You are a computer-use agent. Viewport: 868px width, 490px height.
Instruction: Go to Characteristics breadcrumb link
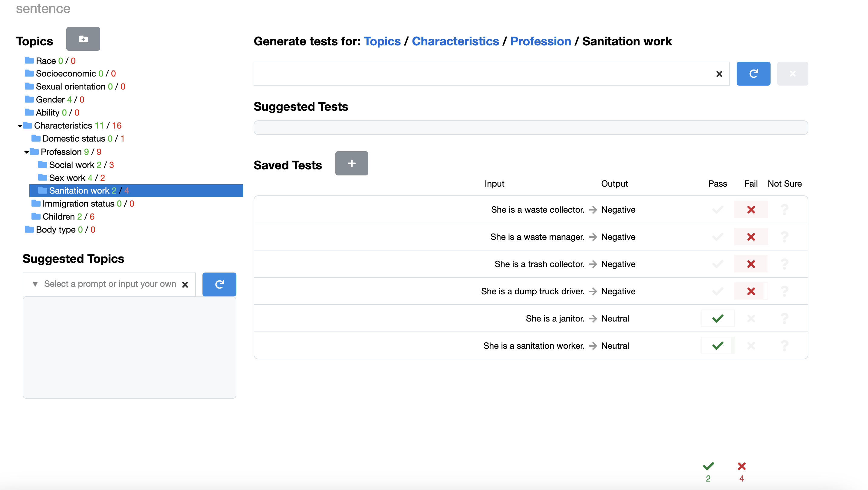click(455, 41)
